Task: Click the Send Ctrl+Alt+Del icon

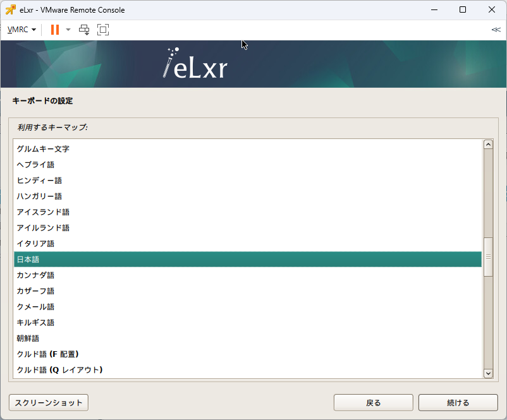Action: point(84,30)
